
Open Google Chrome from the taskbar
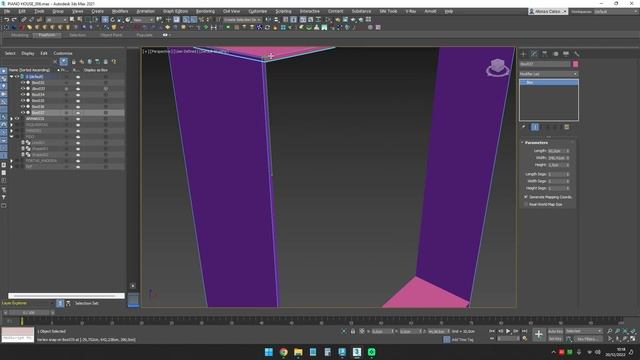283,352
